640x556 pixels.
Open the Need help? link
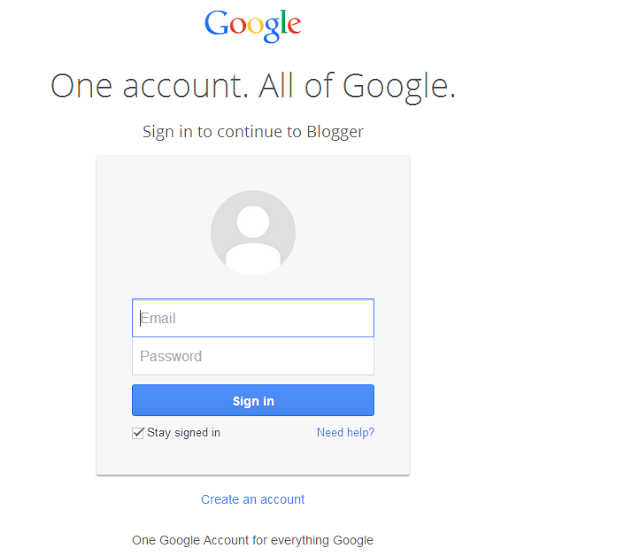pos(346,433)
